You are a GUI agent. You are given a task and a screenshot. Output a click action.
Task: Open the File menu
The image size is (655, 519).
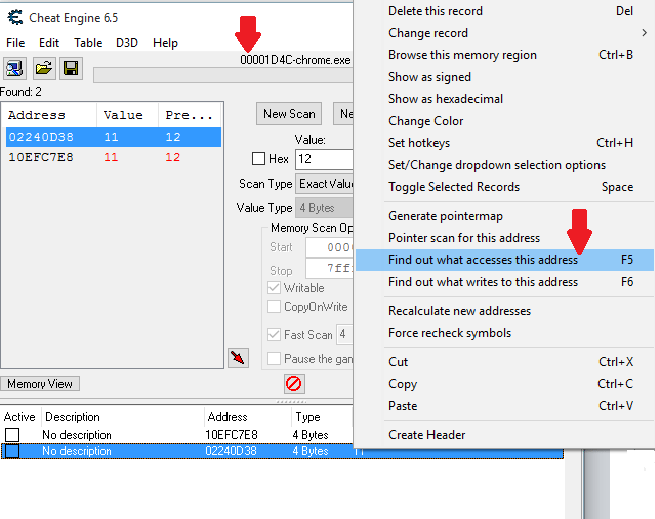[15, 43]
